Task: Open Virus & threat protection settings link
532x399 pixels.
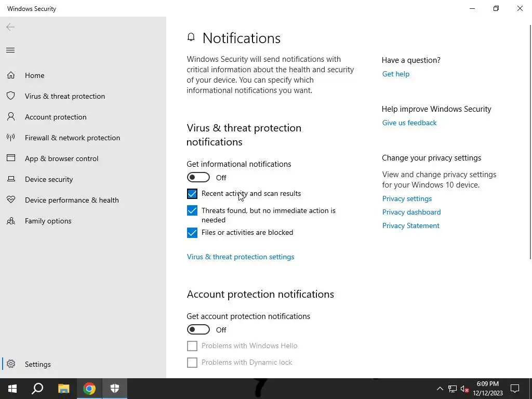Action: tap(241, 257)
